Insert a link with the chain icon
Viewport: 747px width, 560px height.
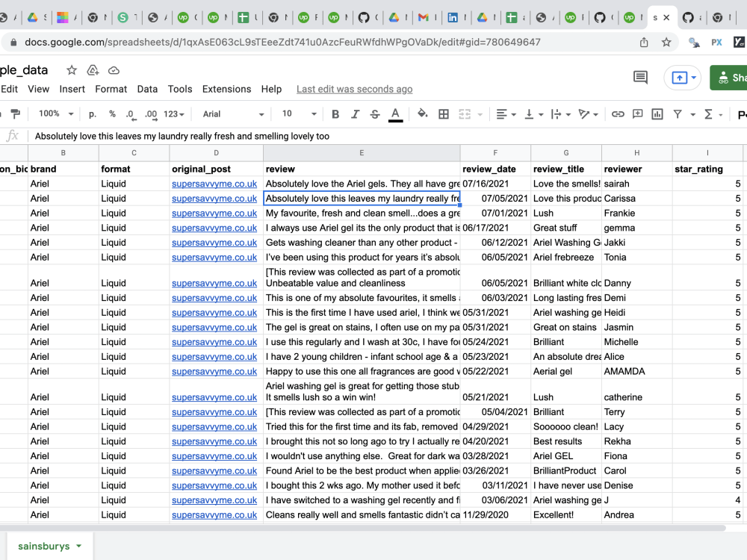click(618, 114)
